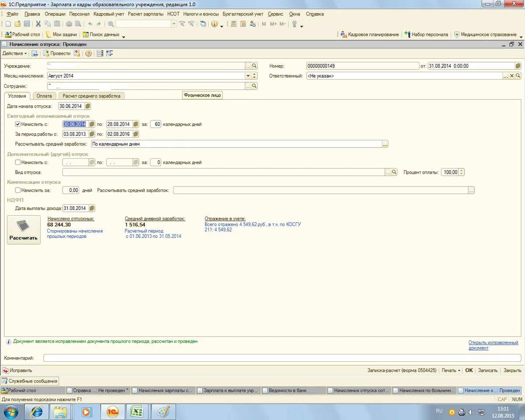The image size is (525, 420).
Task: Click the Cut scissors icon
Action: [38, 24]
